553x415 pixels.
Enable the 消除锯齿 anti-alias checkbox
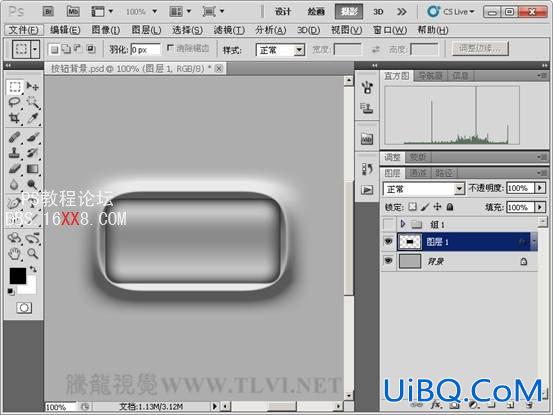tap(170, 48)
